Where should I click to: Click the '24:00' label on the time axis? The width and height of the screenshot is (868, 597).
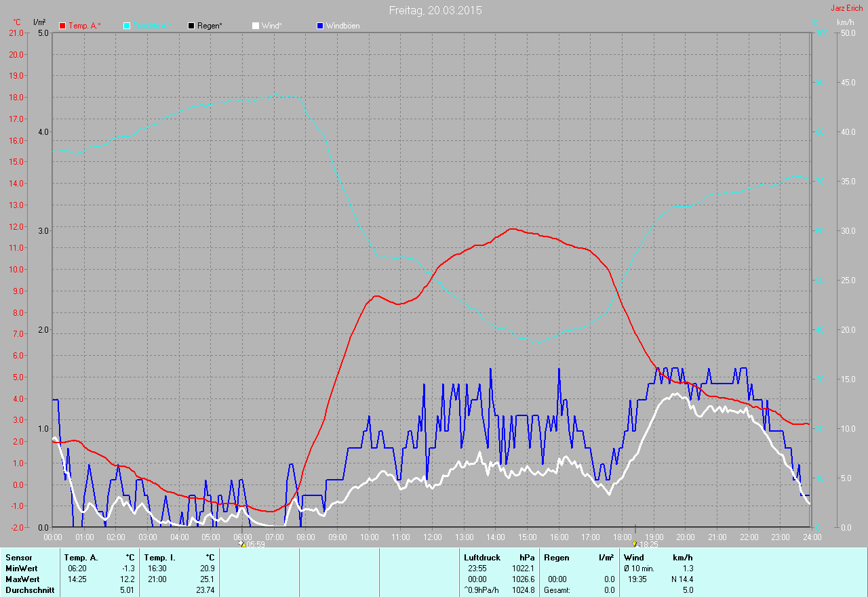click(x=812, y=537)
